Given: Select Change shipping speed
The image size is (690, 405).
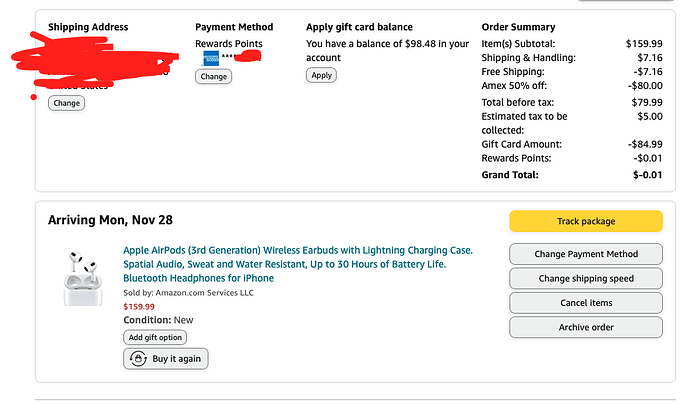Looking at the screenshot, I should pos(585,278).
